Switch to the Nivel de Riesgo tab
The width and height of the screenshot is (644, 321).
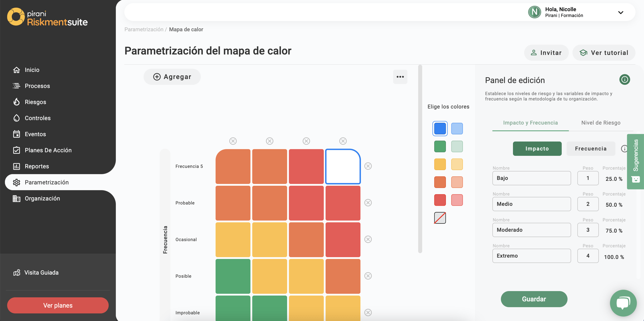[x=601, y=123]
